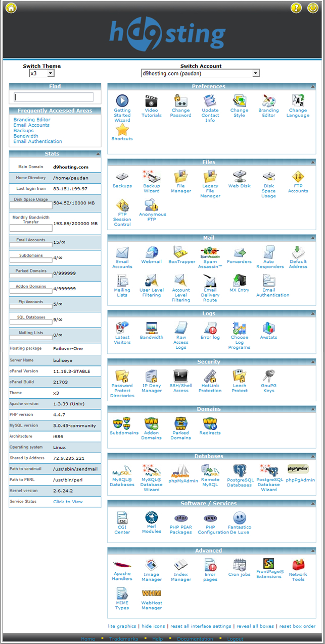Collapse the Preferences section
Screen dimensions: 325x644
[x=312, y=87]
